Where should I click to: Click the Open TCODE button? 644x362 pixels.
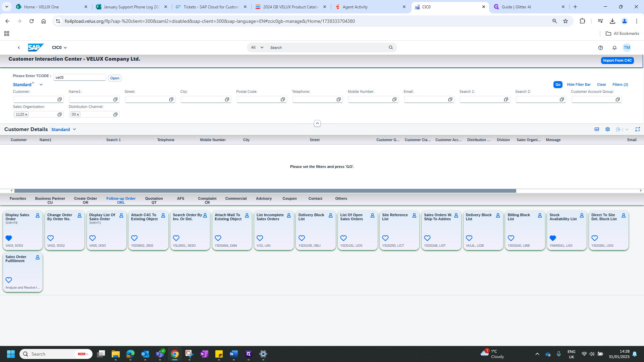[115, 78]
